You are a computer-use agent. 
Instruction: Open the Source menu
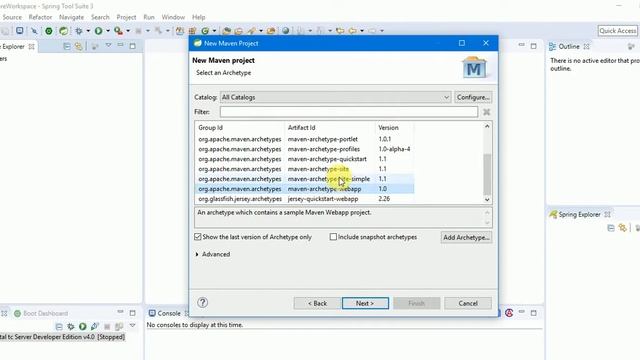point(12,17)
